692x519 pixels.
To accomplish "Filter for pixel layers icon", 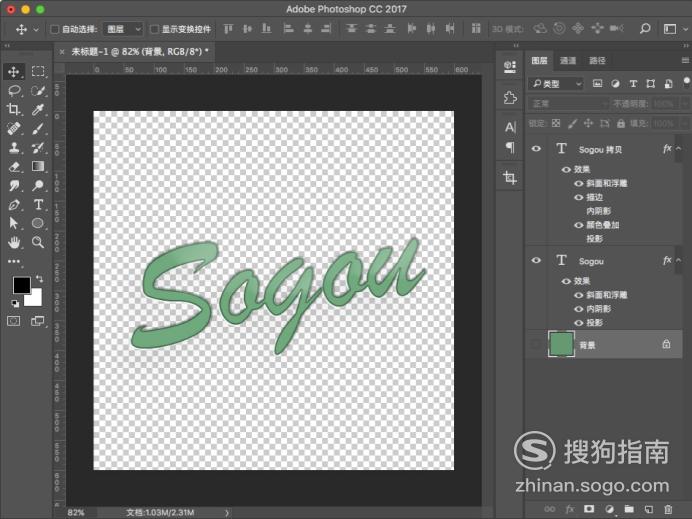I will [597, 83].
